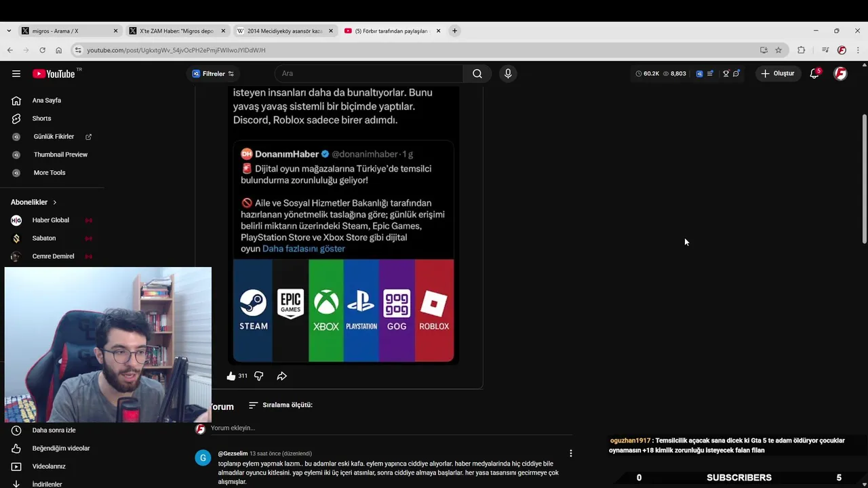Open Chrome profile avatar in toolbar
Screen dimensions: 868x488
(842, 50)
